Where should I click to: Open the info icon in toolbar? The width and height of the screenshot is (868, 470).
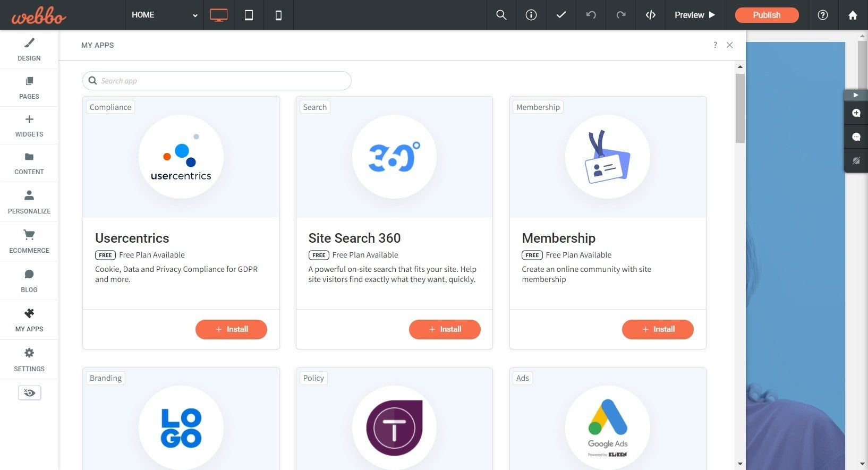click(531, 15)
